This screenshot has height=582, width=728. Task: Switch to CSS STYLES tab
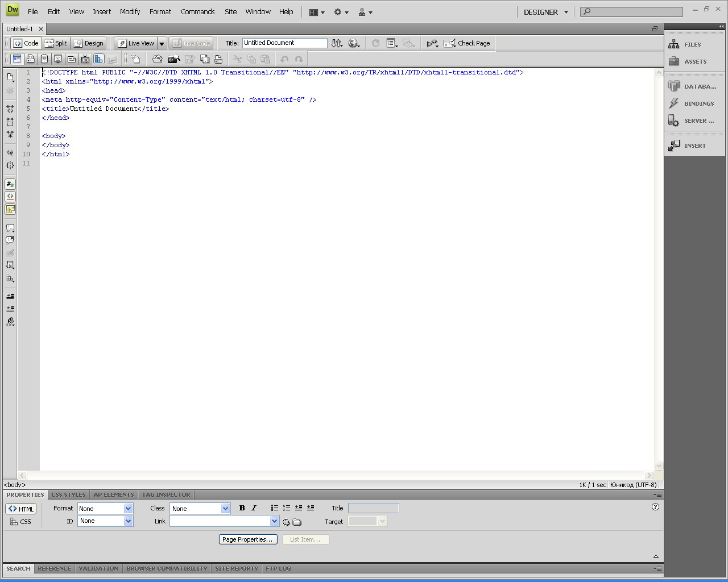click(68, 494)
